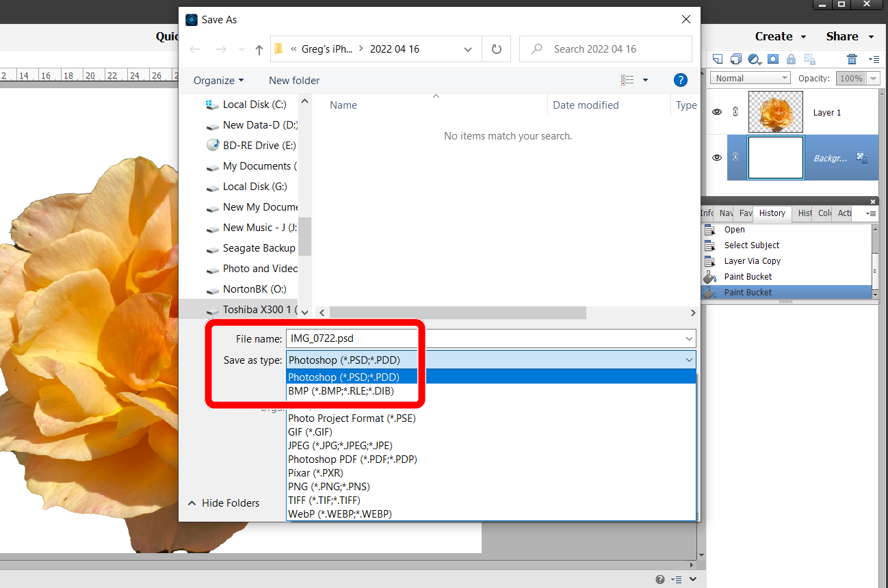Create a new layer group

click(735, 59)
